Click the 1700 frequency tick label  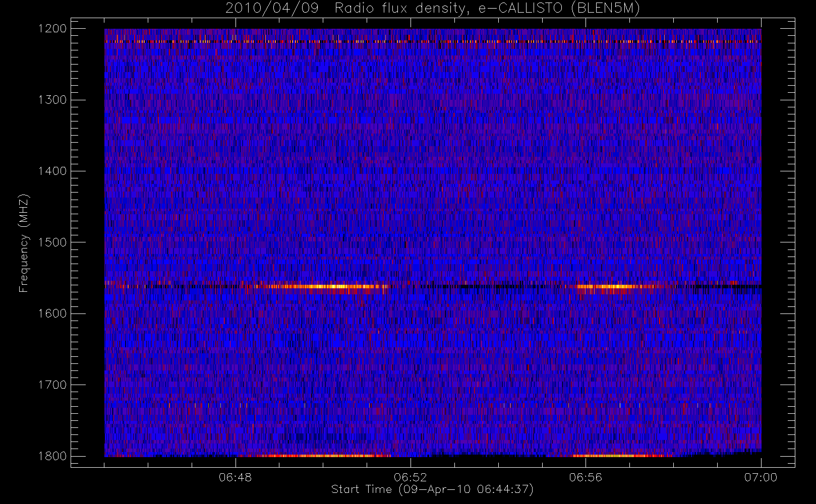tap(52, 385)
